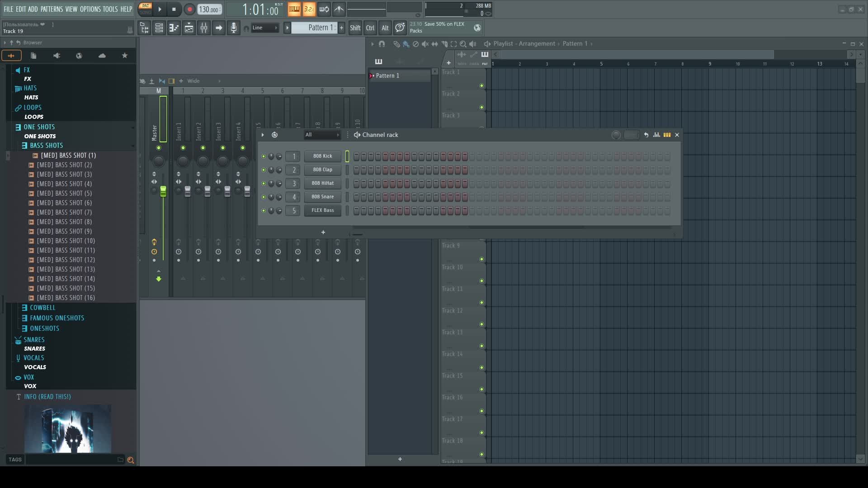Collapse the BASS SHOTS folder
This screenshot has height=488, width=868.
47,145
